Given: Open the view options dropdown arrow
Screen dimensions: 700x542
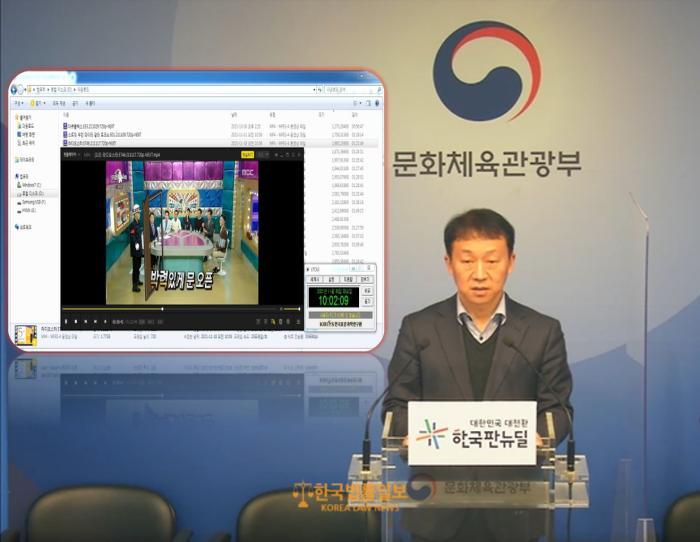Looking at the screenshot, I should pyautogui.click(x=361, y=103).
